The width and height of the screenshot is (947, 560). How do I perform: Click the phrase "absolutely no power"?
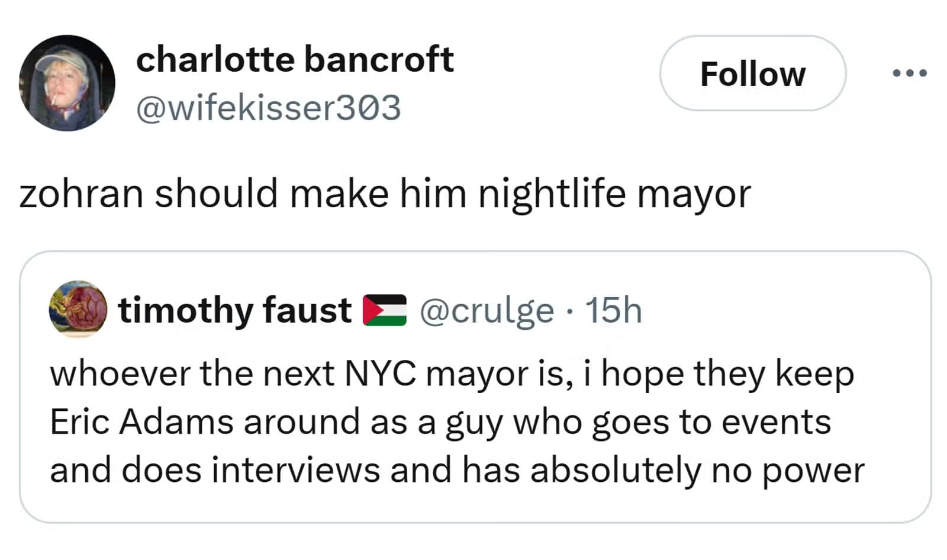697,471
